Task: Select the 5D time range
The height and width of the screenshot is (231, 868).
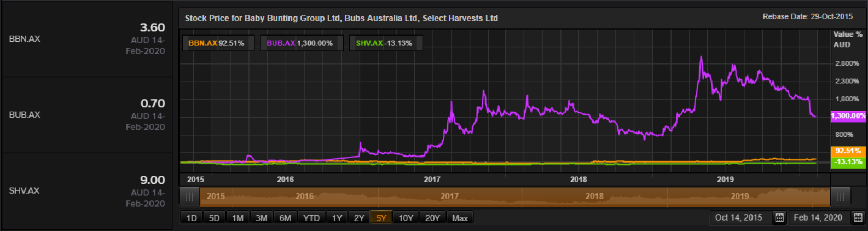Action: point(214,218)
